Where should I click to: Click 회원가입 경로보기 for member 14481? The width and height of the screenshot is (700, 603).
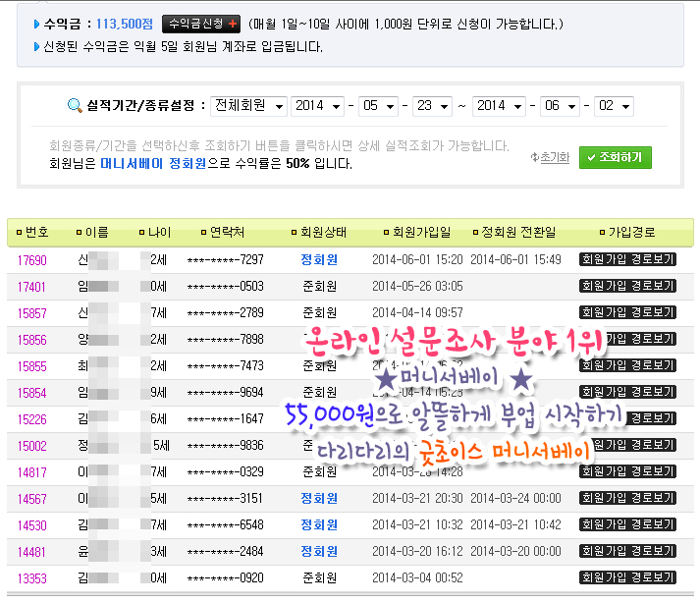627,551
